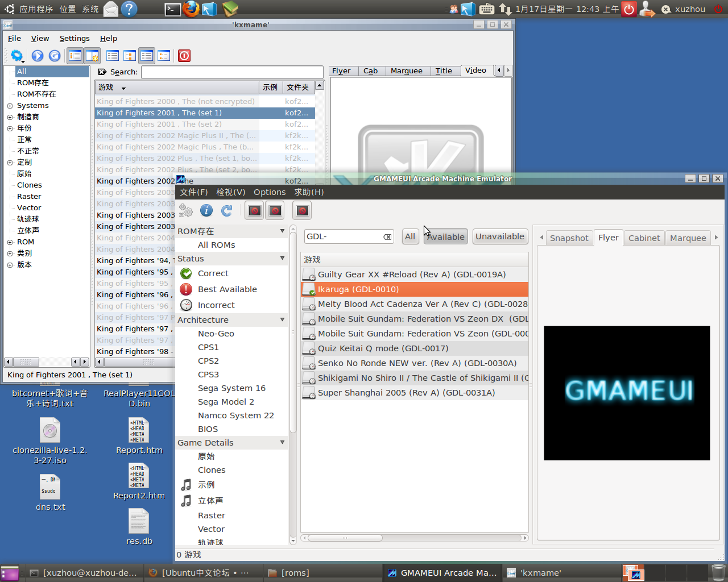Open the 检视(V) menu in GMAMEUI

click(230, 192)
